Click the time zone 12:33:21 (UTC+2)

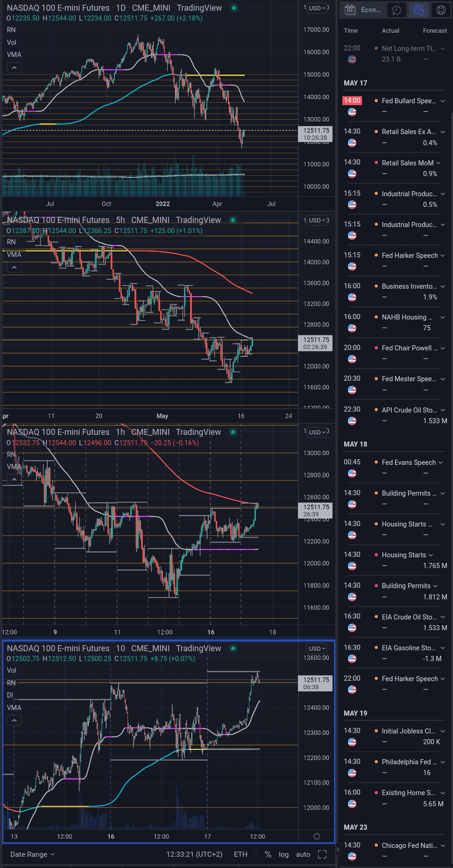pos(194,854)
